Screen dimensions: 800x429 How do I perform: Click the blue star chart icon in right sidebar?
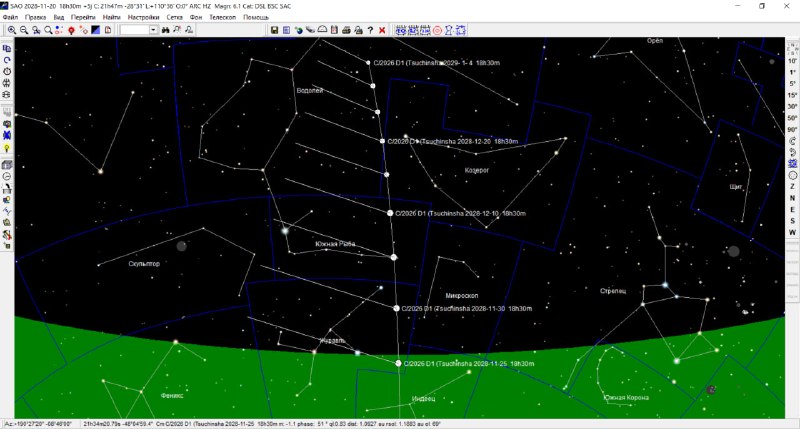pyautogui.click(x=792, y=164)
